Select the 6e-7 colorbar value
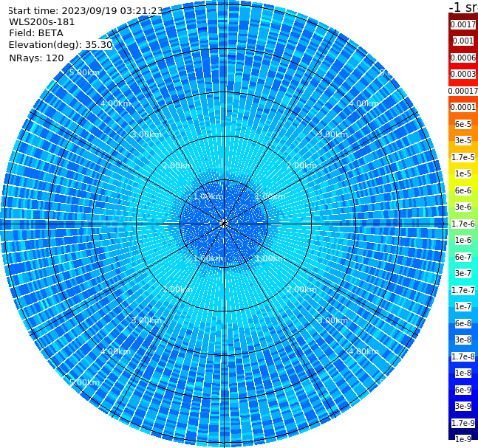478x448 pixels. tap(463, 257)
